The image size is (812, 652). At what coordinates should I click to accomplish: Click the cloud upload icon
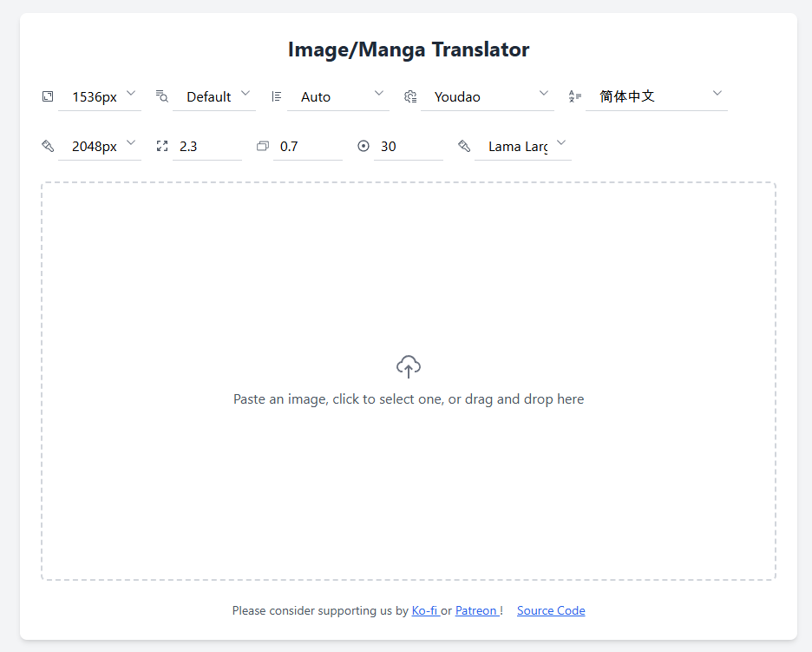tap(409, 366)
